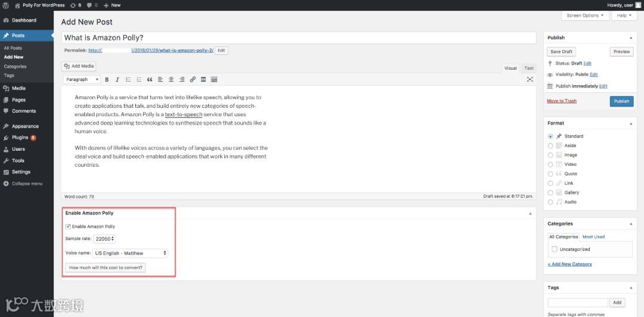
Task: Insert the Read More tag
Action: [203, 79]
